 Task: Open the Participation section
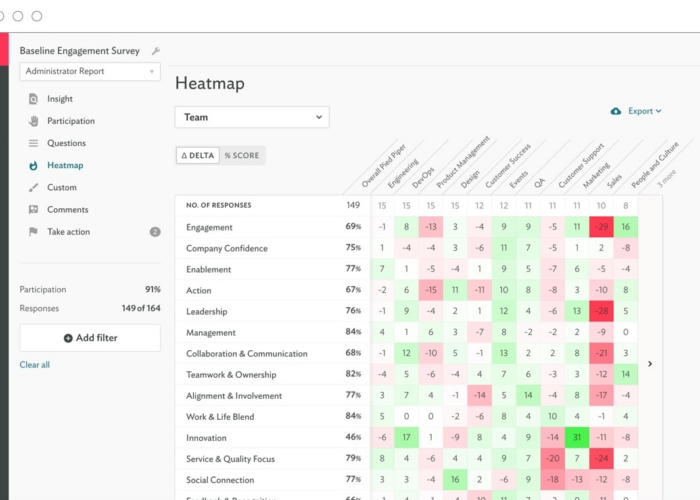coord(71,121)
